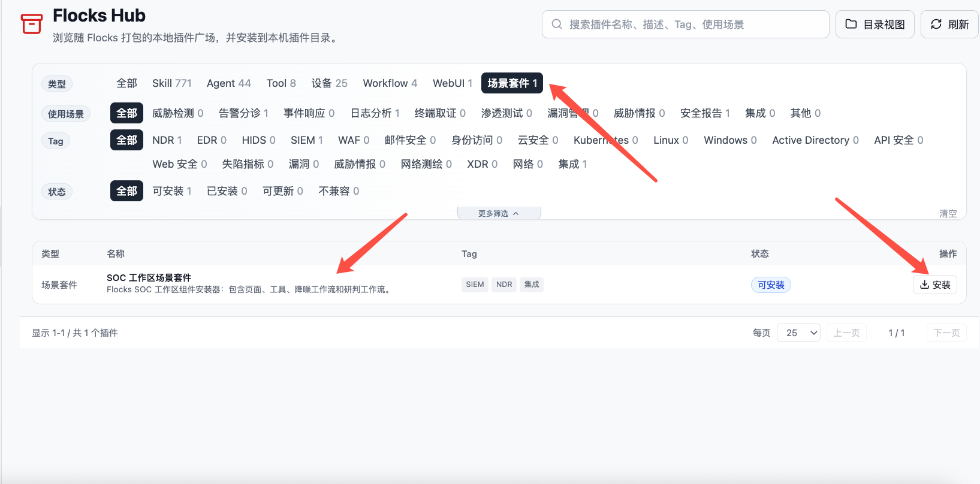This screenshot has width=980, height=484.
Task: Filter by 可更新 status
Action: coord(283,191)
